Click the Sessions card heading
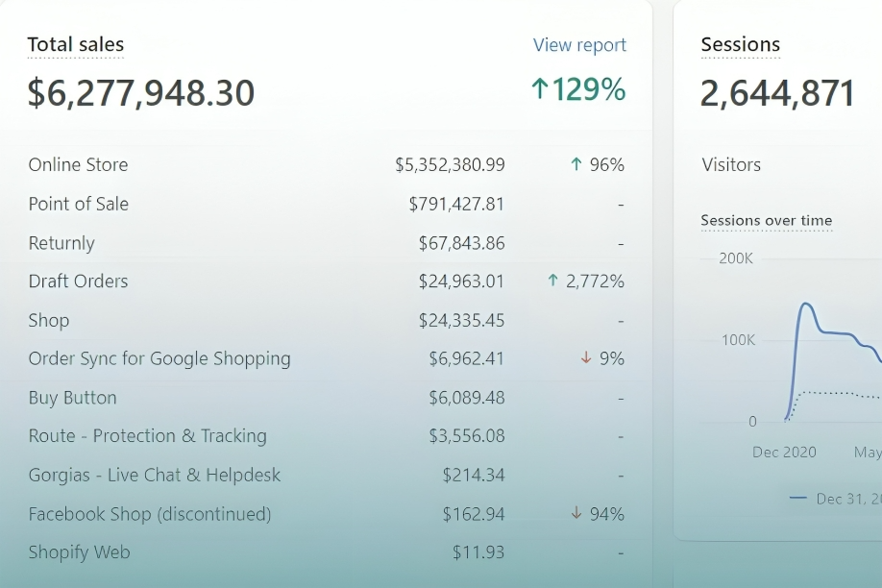 740,44
